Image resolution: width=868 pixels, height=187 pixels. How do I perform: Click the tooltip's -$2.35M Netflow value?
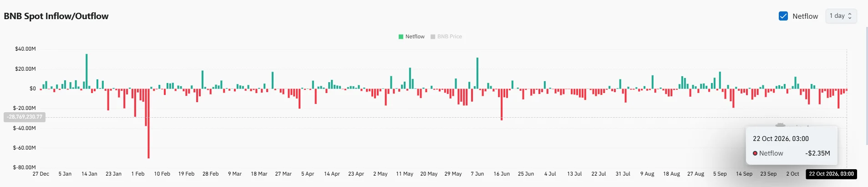(x=817, y=153)
